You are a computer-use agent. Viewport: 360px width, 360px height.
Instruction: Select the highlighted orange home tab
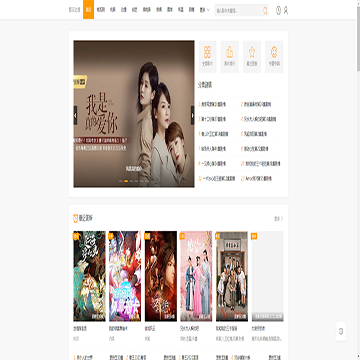coord(88,10)
